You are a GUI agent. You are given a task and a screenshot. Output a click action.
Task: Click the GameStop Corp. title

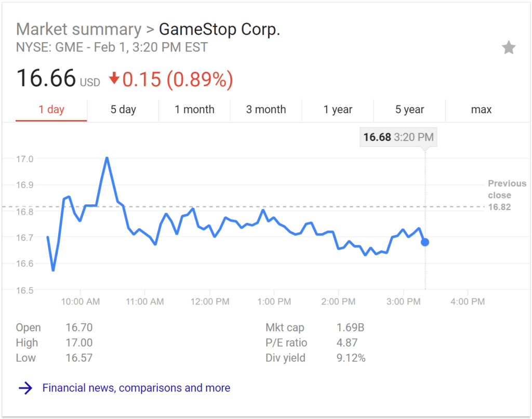(219, 29)
